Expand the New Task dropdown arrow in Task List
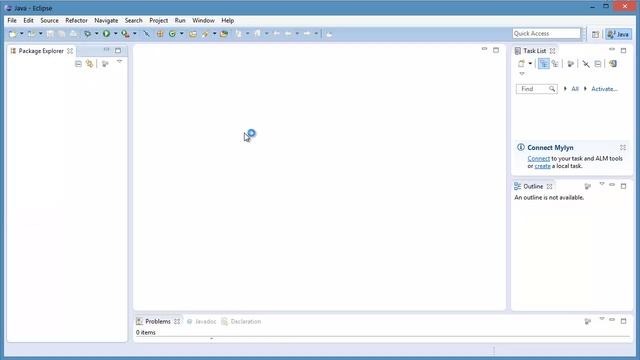The image size is (640, 360). 530,64
